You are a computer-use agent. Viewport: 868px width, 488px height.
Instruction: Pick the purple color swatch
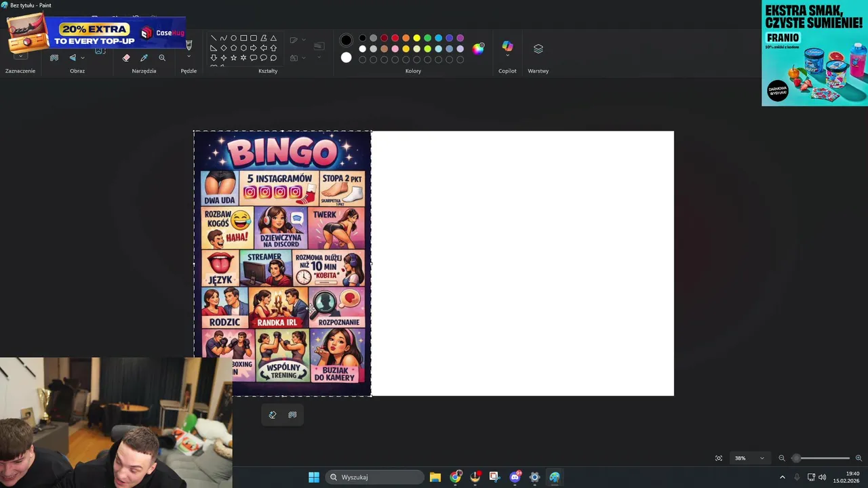(x=460, y=38)
